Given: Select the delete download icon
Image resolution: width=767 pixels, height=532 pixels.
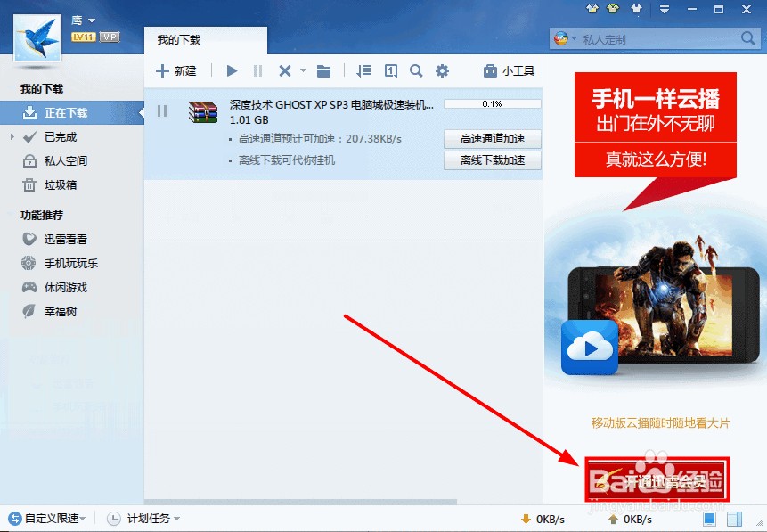Looking at the screenshot, I should (x=285, y=70).
